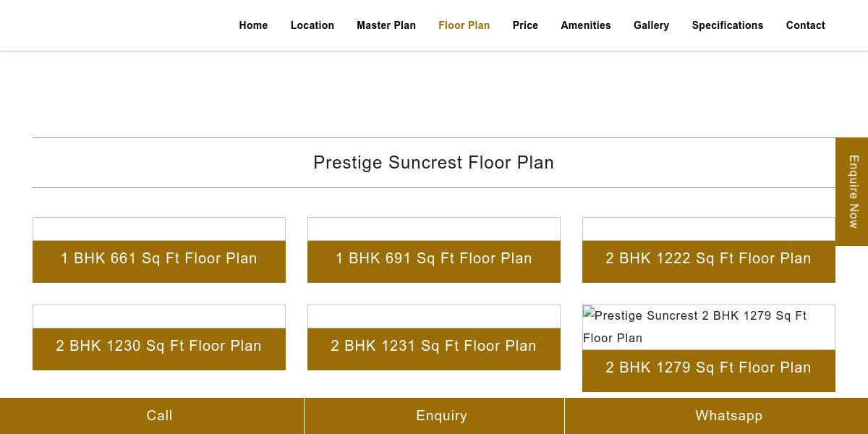Open the Price section
The image size is (868, 434).
point(525,25)
